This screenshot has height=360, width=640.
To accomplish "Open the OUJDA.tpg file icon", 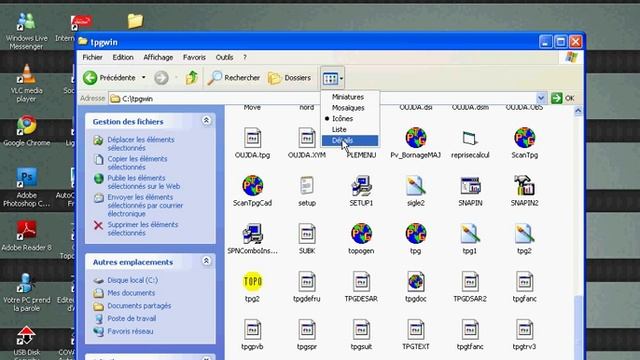I will [x=252, y=138].
